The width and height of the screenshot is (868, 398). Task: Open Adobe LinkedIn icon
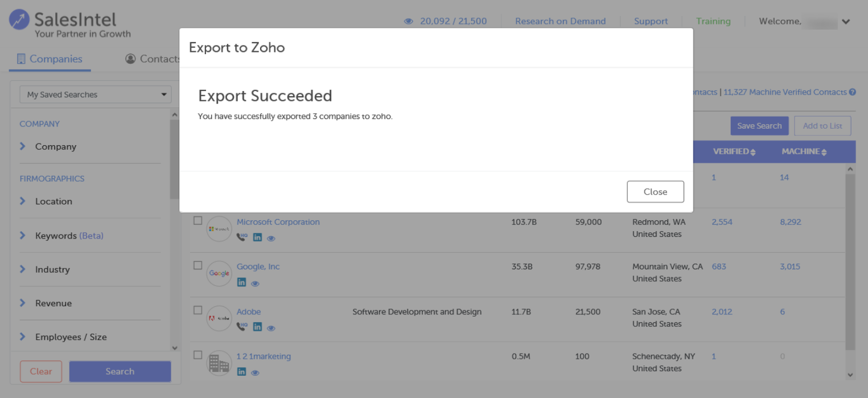coord(257,327)
